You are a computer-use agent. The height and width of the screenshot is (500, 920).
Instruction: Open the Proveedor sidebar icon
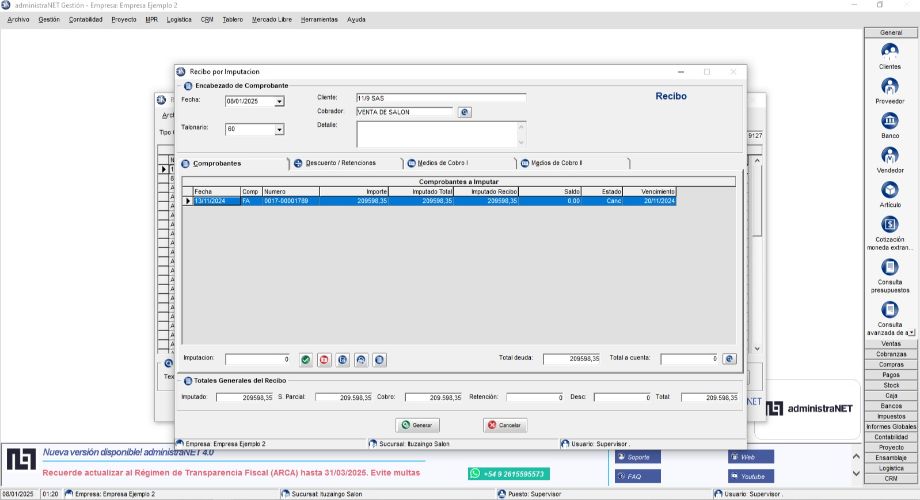click(x=889, y=87)
